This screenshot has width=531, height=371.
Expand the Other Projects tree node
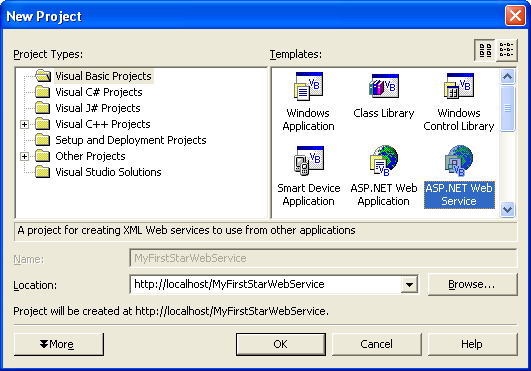pyautogui.click(x=24, y=156)
